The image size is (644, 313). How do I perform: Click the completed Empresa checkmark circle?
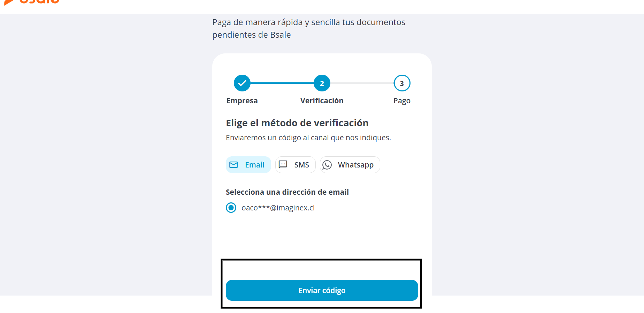coord(242,83)
